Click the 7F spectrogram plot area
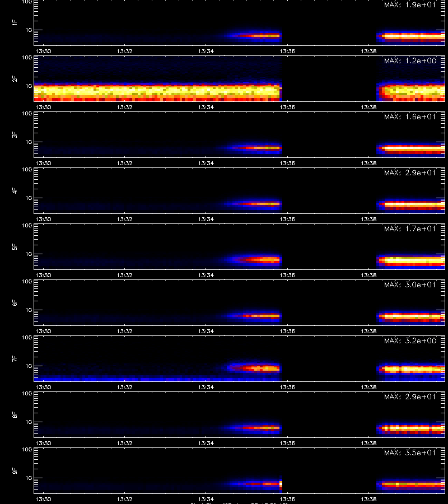Viewport: 448px width, 504px height. 240,359
